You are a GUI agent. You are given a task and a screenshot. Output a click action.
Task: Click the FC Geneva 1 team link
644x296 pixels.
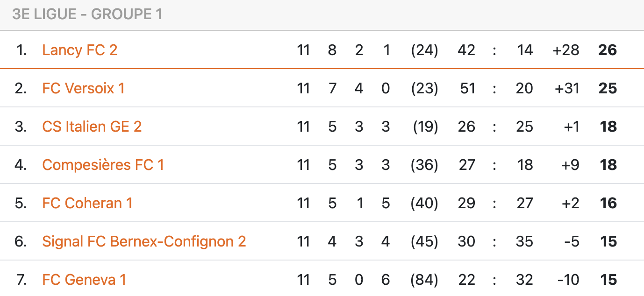point(84,280)
